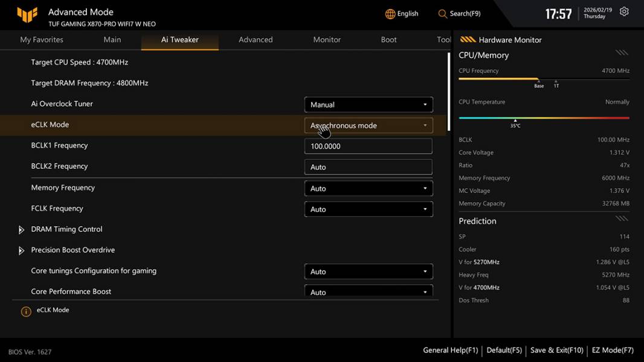Click the Search magnifier icon
This screenshot has height=362, width=644.
point(443,14)
